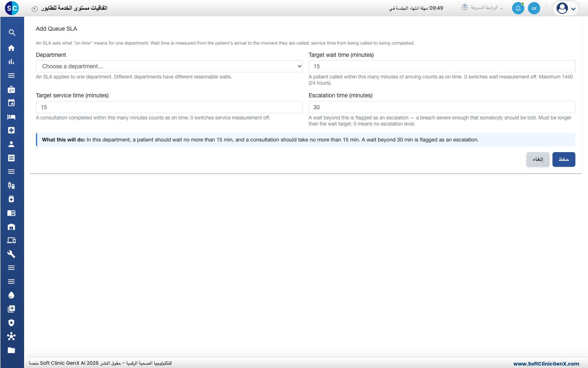Click the blood drop sidebar icon
Screen dimensions: 588x368
11,295
